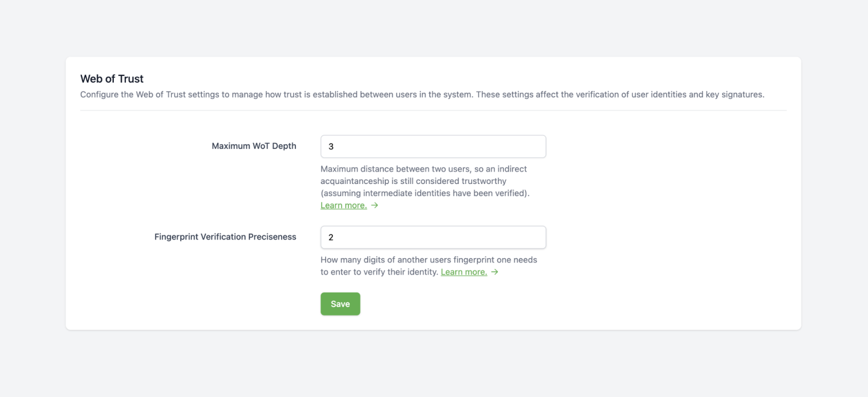
Task: Click the Web of Trust description paragraph
Action: click(422, 95)
